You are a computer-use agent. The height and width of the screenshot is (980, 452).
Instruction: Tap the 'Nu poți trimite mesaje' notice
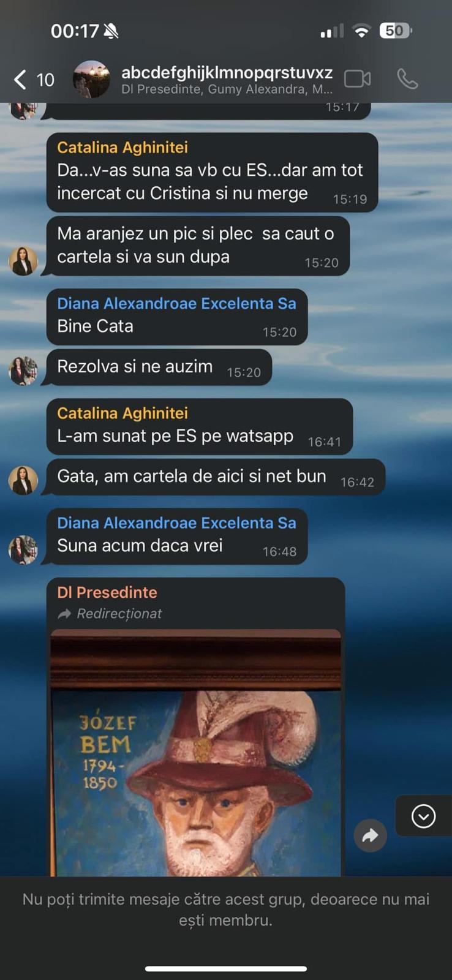(x=226, y=910)
